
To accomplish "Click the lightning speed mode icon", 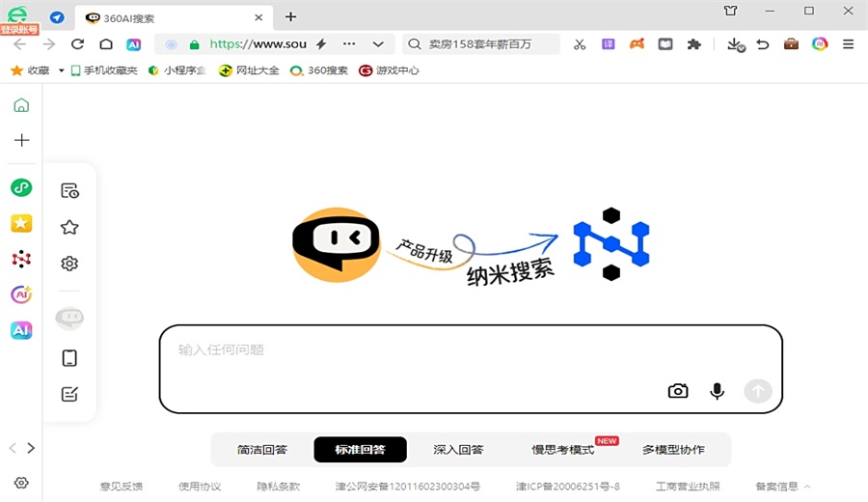I will 321,44.
